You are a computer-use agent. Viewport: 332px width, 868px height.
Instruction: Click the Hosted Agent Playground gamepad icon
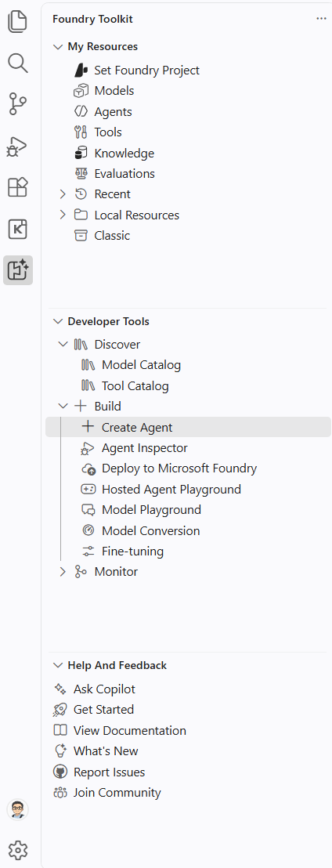coord(88,490)
